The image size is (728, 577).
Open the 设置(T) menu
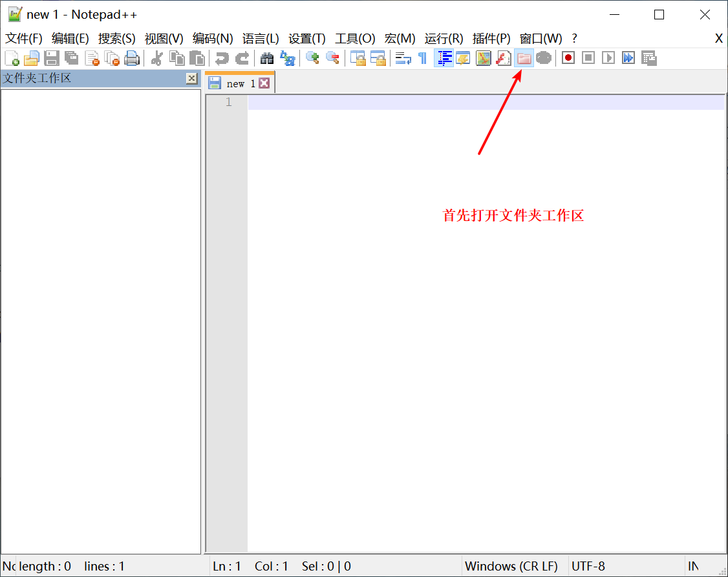pyautogui.click(x=307, y=39)
